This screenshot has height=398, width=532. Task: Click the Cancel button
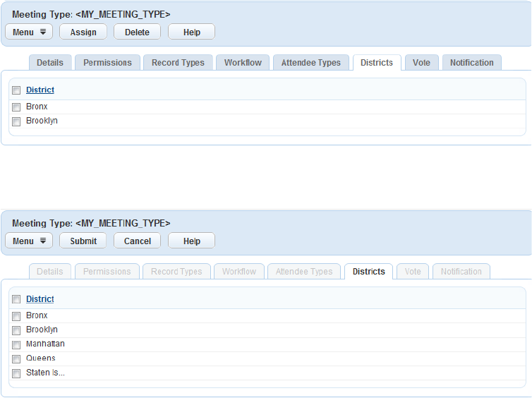tap(137, 241)
